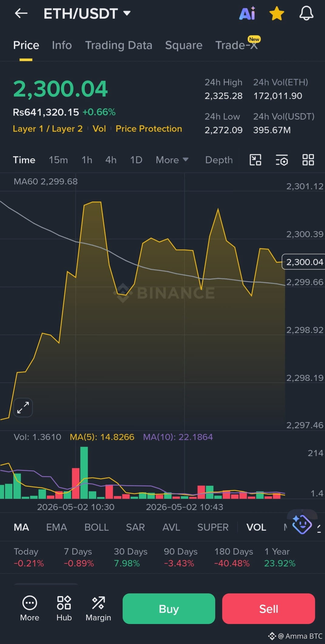Viewport: 325px width, 644px height.
Task: Open the Price Protection link
Action: click(149, 129)
